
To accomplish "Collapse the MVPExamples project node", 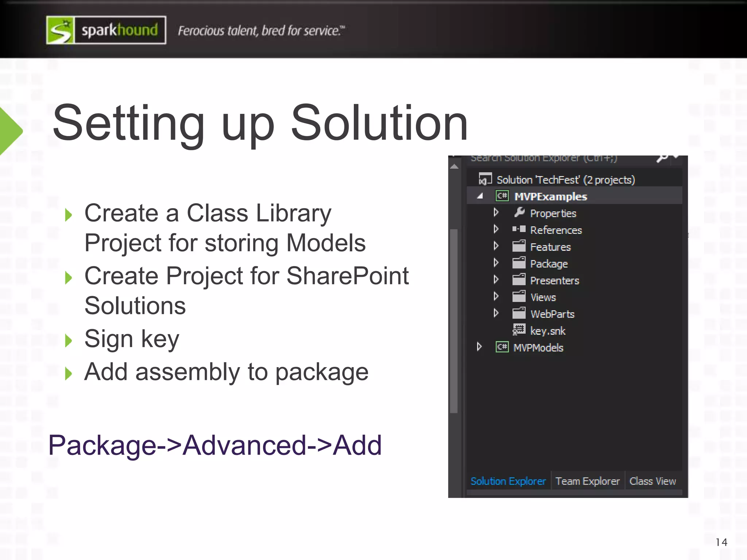I will pos(480,196).
